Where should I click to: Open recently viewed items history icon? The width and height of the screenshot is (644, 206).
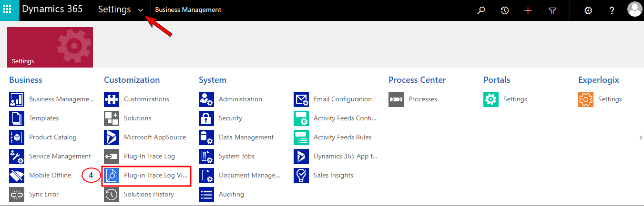(x=505, y=10)
